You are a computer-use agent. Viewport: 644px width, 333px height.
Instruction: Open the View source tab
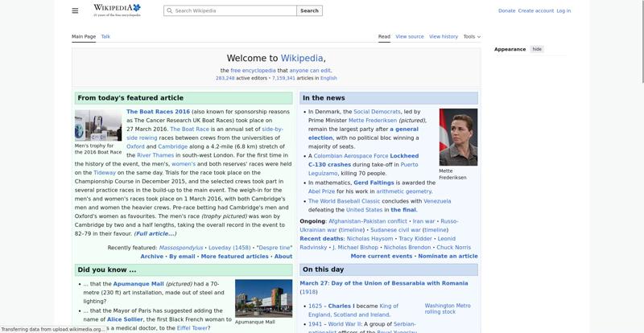410,36
